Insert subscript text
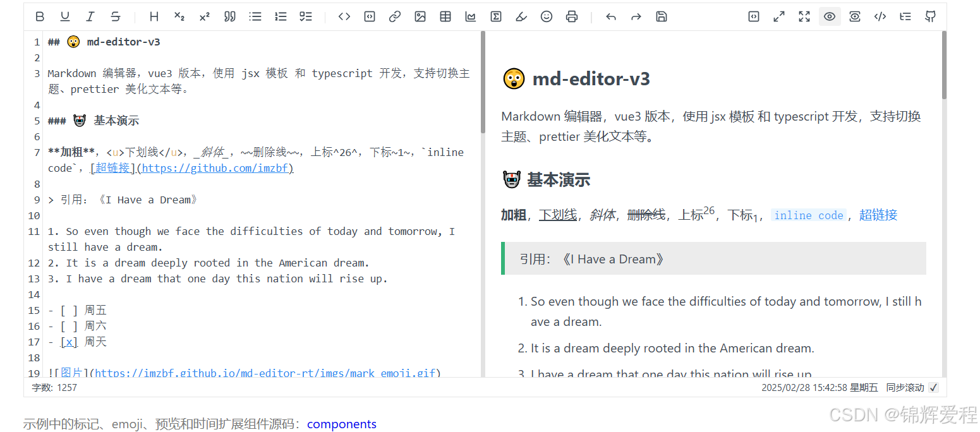 pos(179,17)
